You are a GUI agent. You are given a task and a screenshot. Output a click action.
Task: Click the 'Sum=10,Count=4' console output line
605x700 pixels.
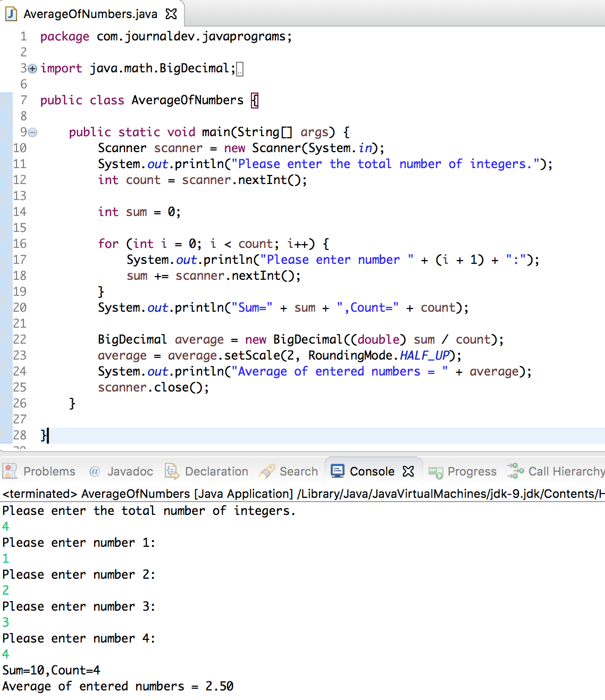51,670
